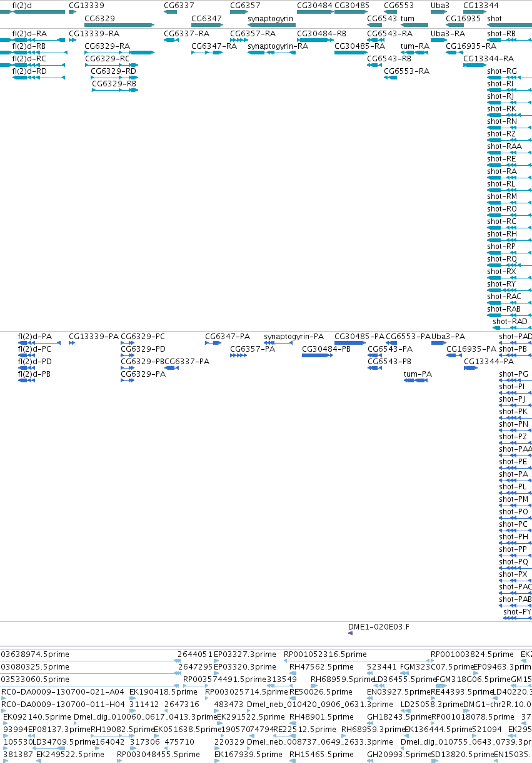The height and width of the screenshot is (764, 532).
Task: Select EST RP003048455.5prime
Action: coord(158,755)
